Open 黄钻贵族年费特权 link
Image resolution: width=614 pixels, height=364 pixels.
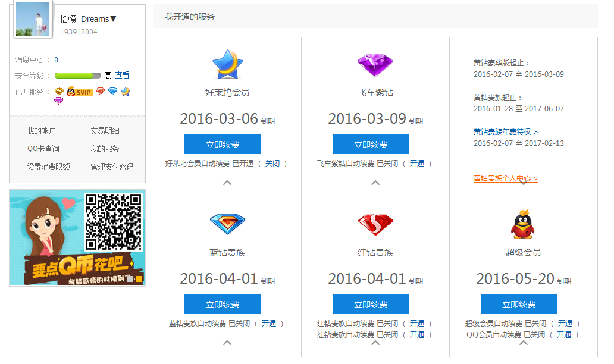click(506, 132)
